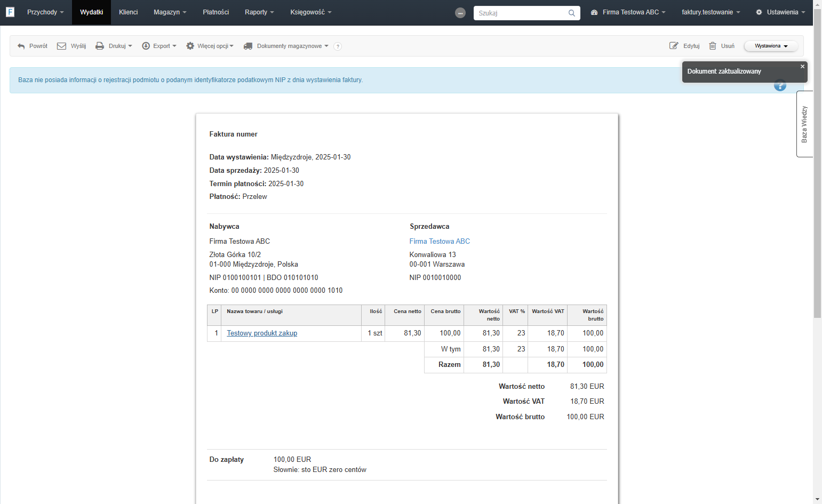The image size is (822, 504).
Task: Click the scrollbar down arrow
Action: 817,500
